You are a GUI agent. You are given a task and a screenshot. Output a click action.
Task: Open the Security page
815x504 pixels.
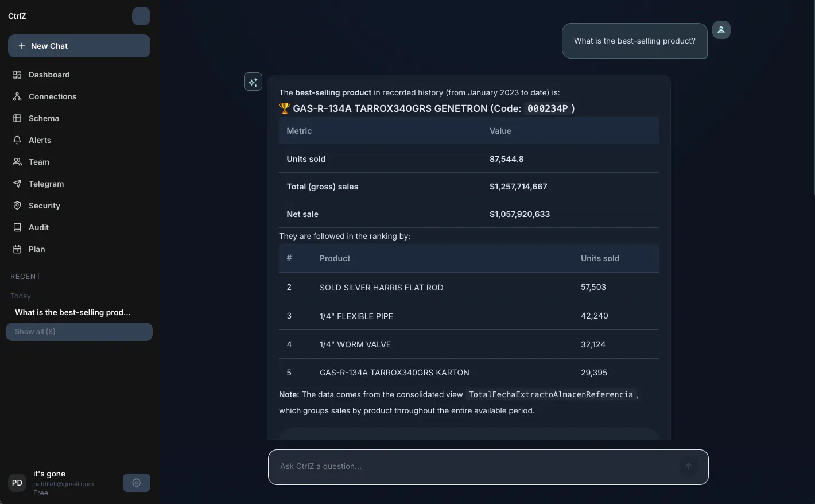pos(79,206)
